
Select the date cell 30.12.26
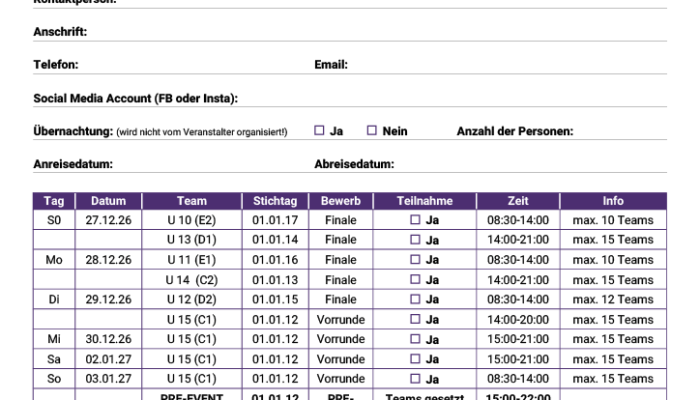[108, 339]
